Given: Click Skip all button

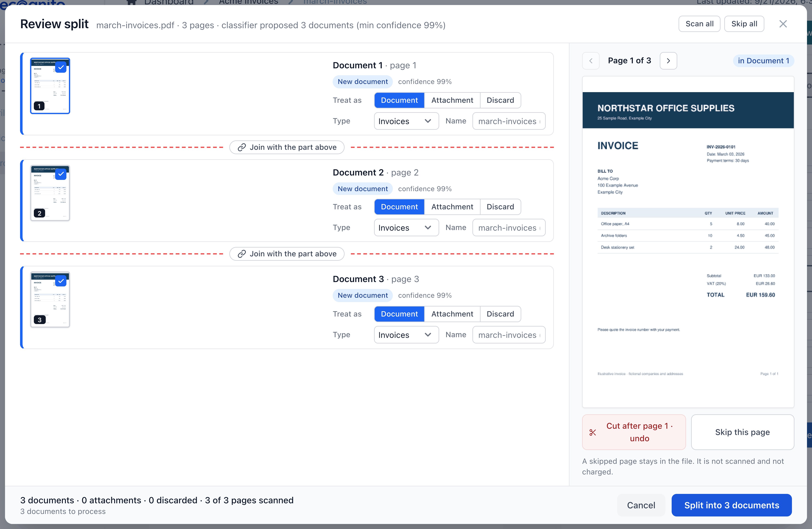Looking at the screenshot, I should tap(744, 24).
